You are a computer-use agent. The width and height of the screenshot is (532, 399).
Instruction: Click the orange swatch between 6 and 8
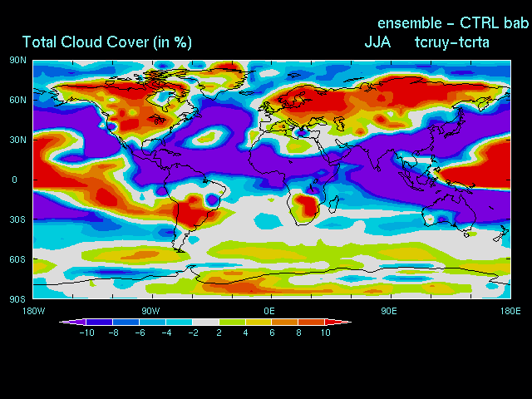tap(285, 322)
